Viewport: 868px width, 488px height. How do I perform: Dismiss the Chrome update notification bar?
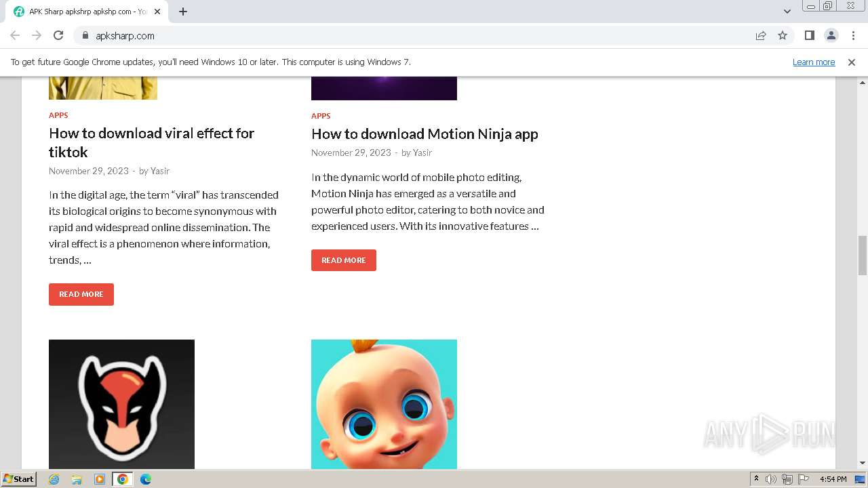tap(852, 62)
